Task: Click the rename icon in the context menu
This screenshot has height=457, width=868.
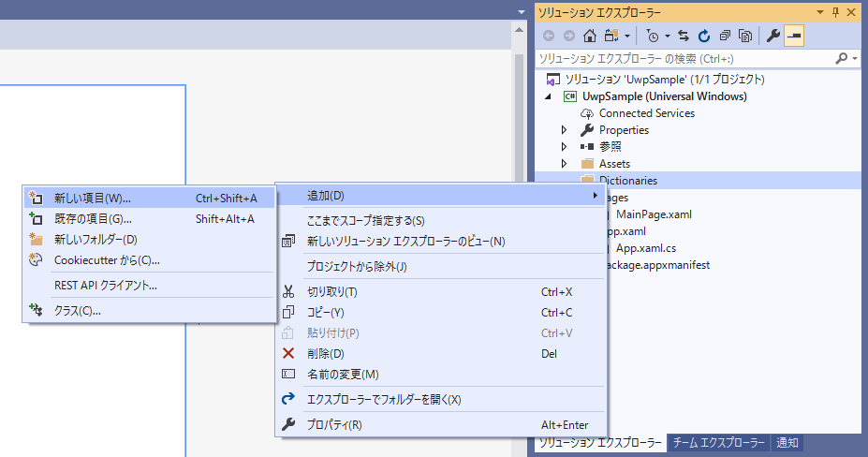Action: 288,374
